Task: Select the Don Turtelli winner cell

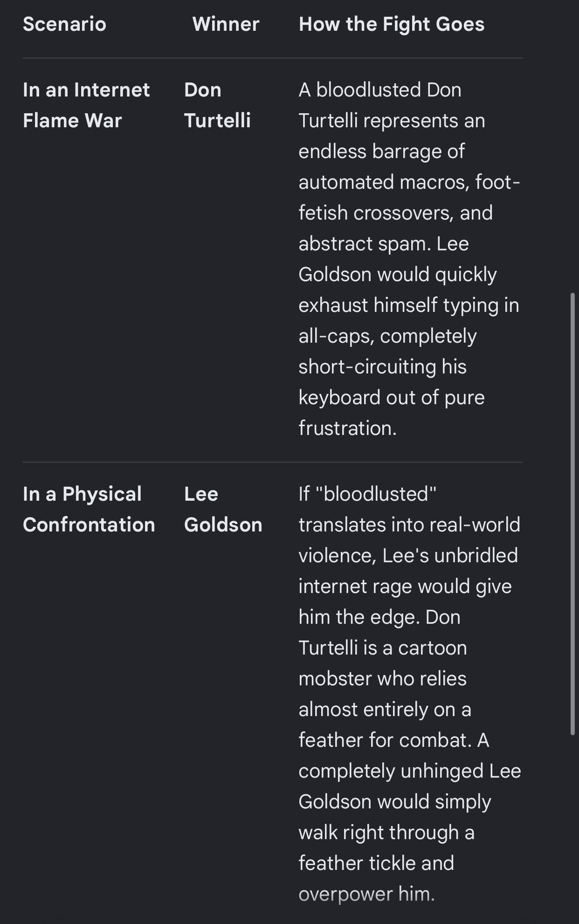Action: [x=217, y=105]
